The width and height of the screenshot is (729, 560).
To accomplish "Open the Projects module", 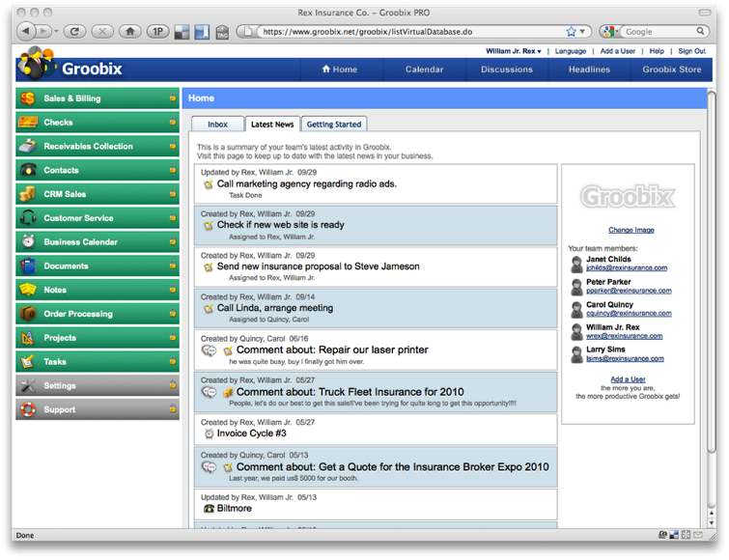I will click(98, 338).
